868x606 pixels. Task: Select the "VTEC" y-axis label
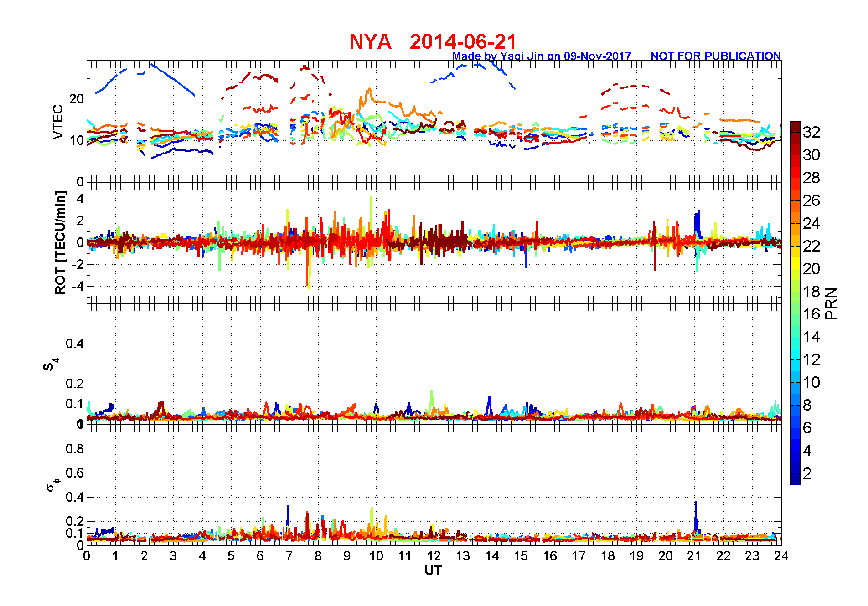point(58,122)
